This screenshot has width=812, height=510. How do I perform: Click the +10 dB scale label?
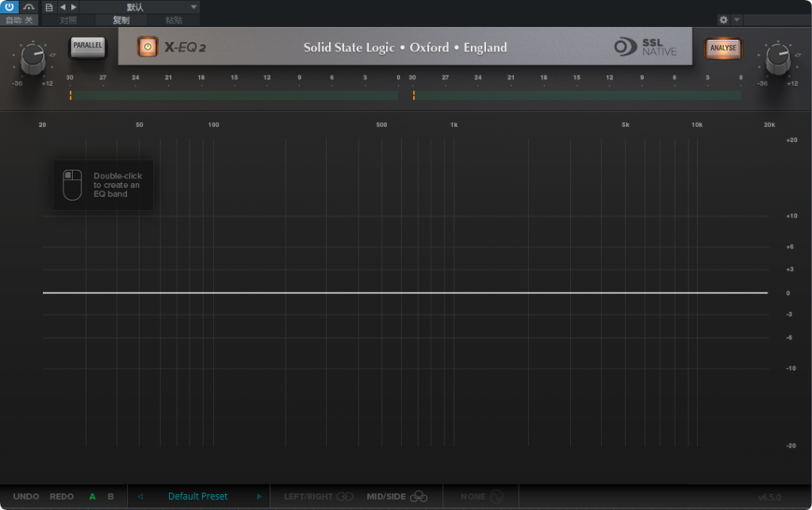click(x=791, y=216)
